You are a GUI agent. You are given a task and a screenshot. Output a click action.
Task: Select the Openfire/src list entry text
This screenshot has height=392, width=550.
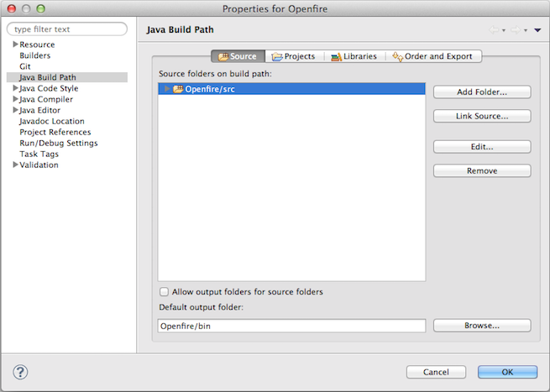coord(210,89)
